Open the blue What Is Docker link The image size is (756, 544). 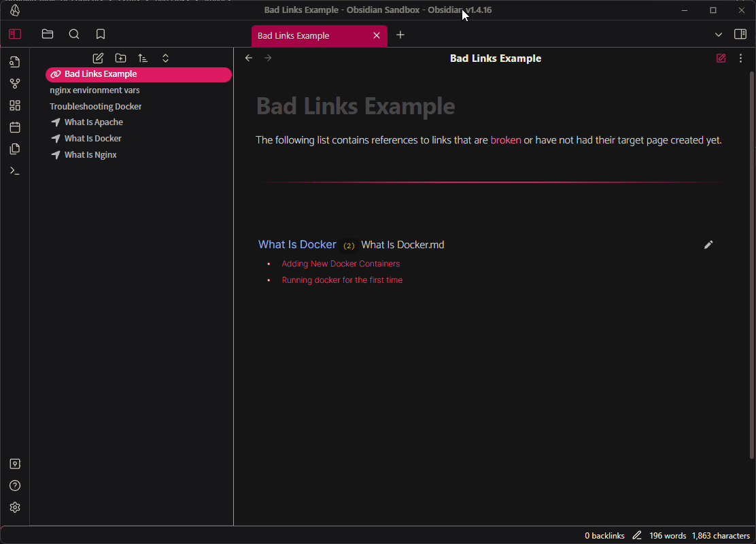point(297,245)
